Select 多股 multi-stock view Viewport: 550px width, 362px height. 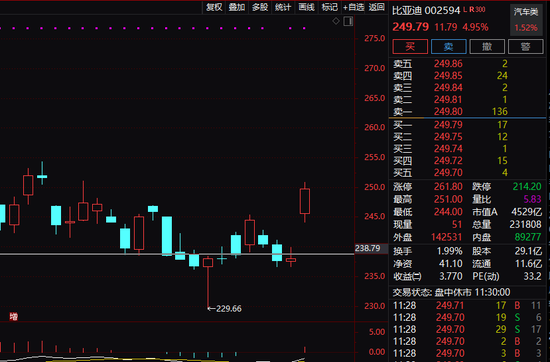(x=260, y=7)
